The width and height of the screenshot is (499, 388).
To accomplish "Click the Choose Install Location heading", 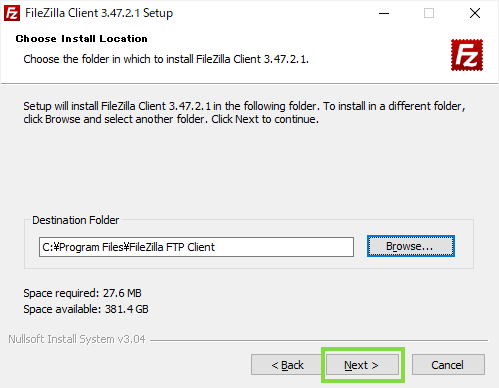I will coord(82,39).
